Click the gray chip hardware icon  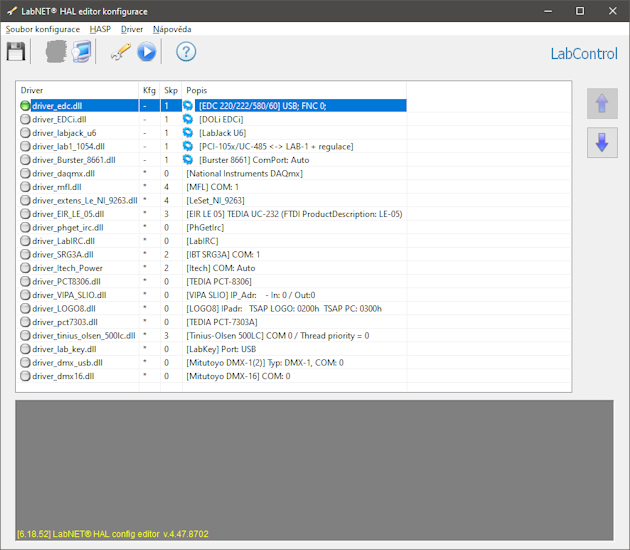(56, 52)
